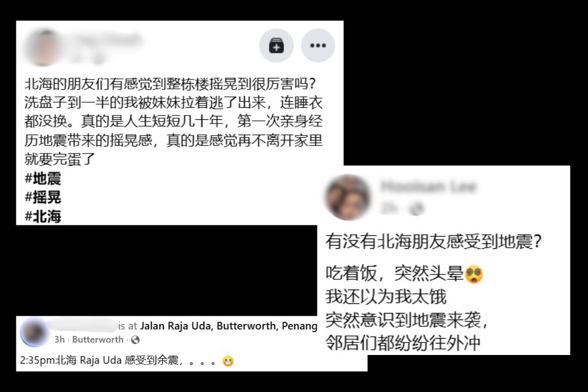Click the blurred profile picture of the top post

pos(44,48)
